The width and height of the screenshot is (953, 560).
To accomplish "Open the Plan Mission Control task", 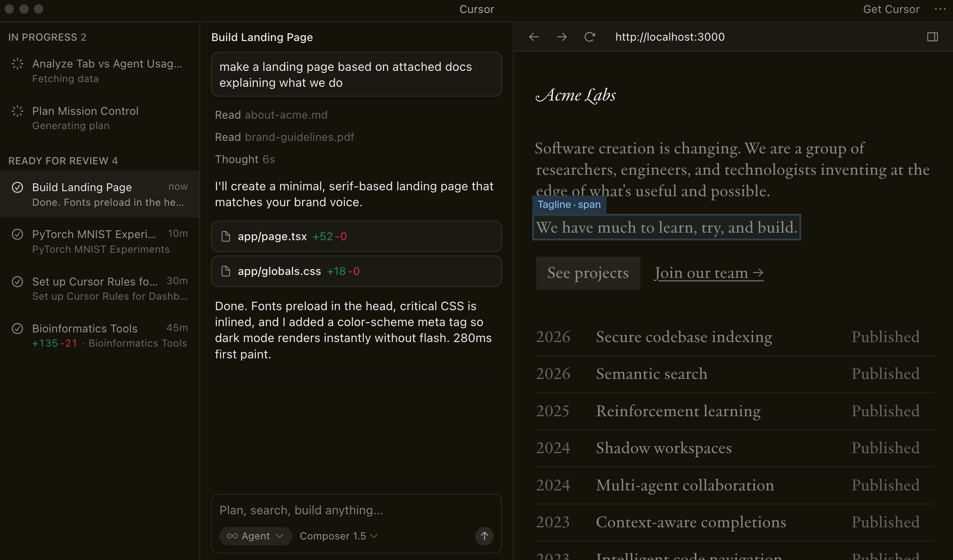I will [85, 118].
